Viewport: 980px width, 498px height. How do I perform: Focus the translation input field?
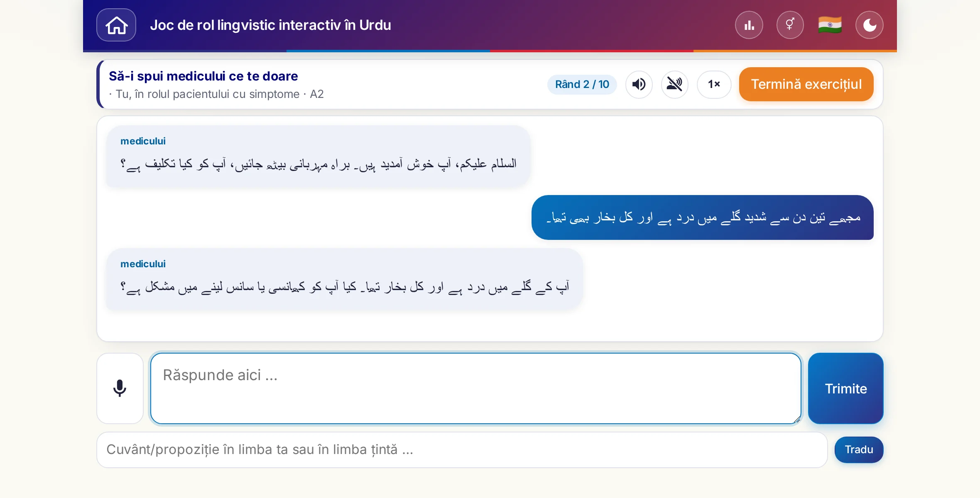tap(462, 450)
